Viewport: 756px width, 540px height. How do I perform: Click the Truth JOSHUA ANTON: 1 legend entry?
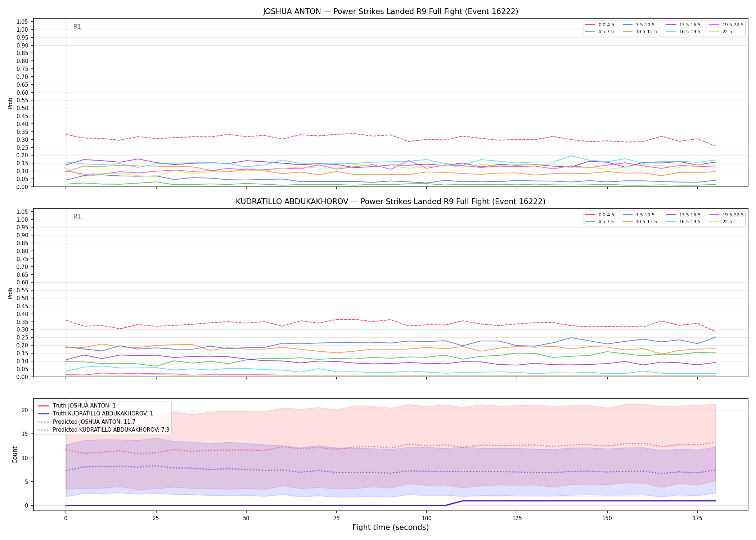pos(77,406)
